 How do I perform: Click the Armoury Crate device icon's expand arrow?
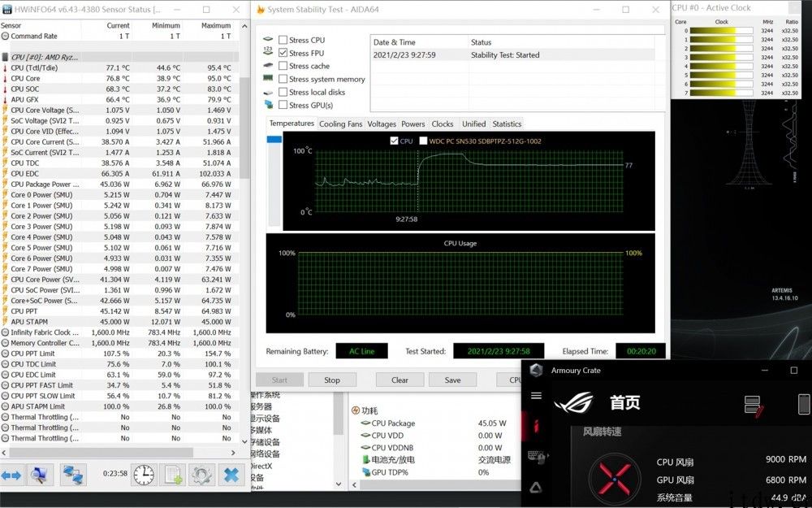(x=548, y=456)
